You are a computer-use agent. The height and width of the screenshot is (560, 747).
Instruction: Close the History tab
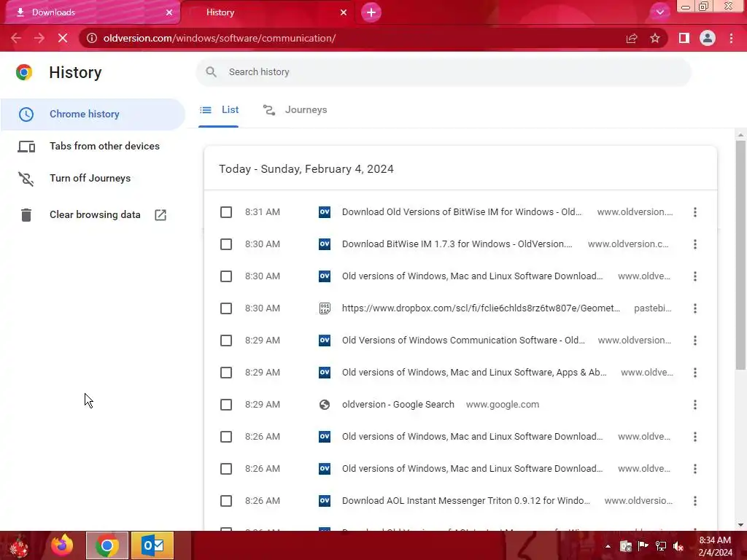344,12
